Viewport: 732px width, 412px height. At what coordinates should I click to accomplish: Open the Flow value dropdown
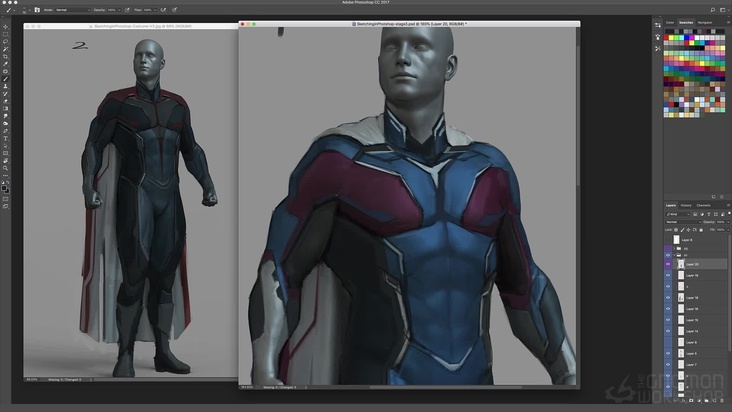[x=155, y=9]
